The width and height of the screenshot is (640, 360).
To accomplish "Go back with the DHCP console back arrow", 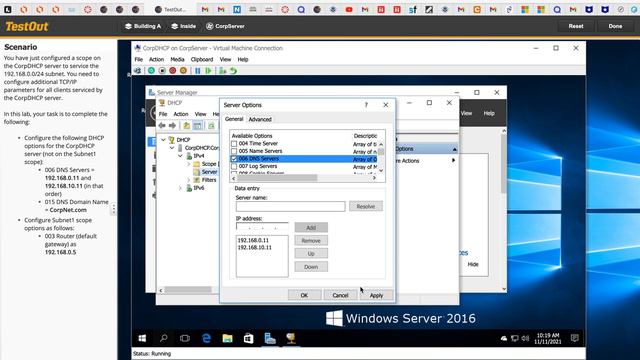I will [162, 125].
